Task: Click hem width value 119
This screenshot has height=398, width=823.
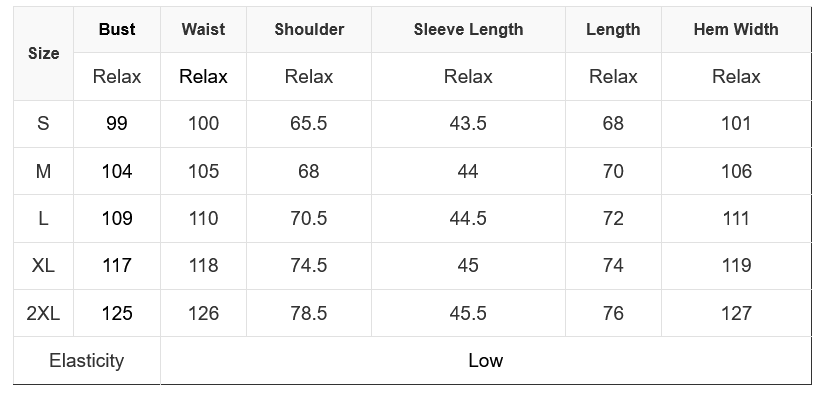Action: coord(736,266)
